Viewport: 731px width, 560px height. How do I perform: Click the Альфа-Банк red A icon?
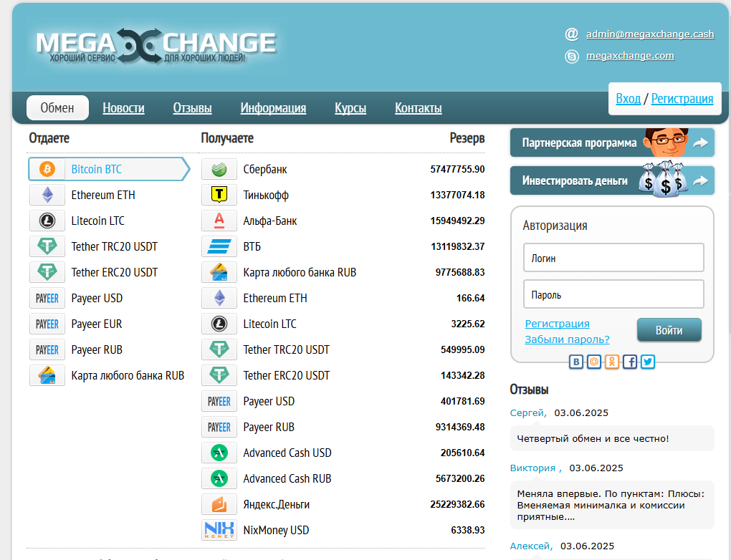219,221
